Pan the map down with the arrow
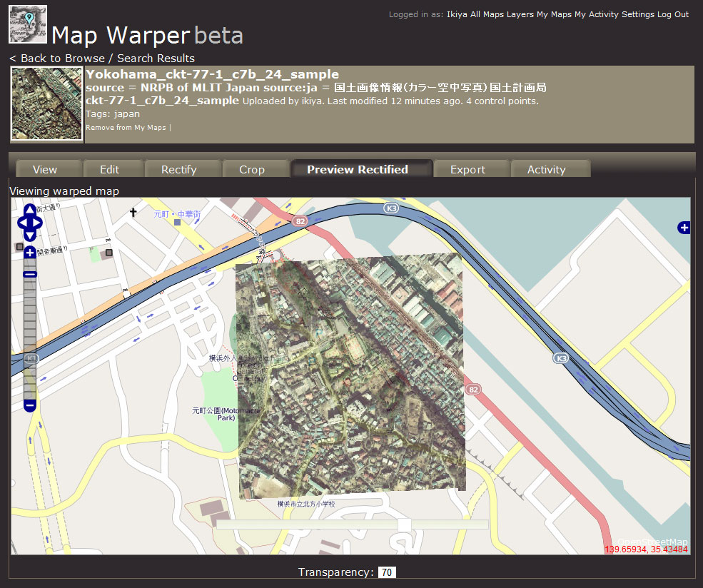 pos(29,235)
